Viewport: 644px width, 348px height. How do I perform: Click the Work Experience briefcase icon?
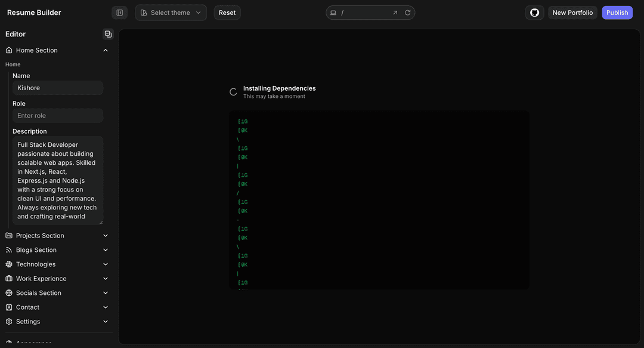pos(9,279)
